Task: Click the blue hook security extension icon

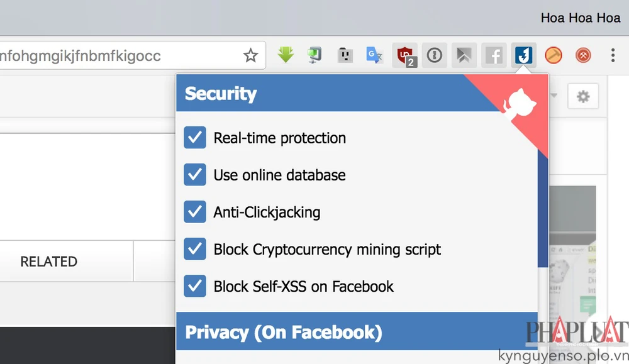Action: [x=523, y=56]
